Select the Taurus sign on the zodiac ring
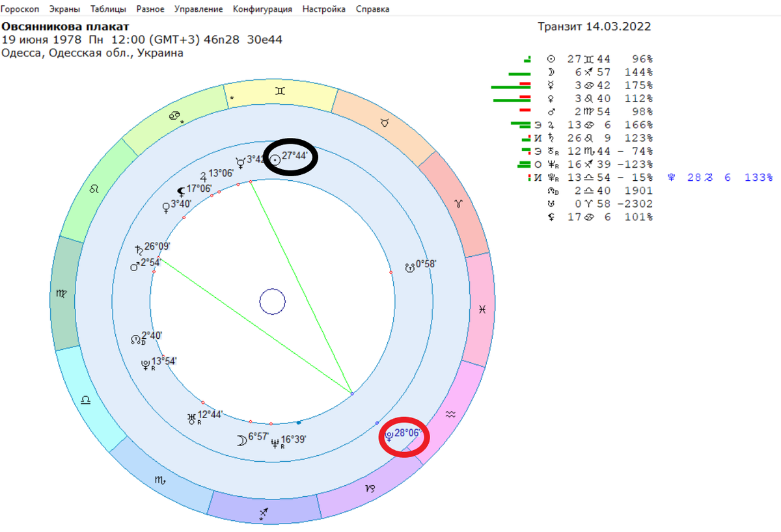Screen dimensions: 781x532 pyautogui.click(x=383, y=122)
